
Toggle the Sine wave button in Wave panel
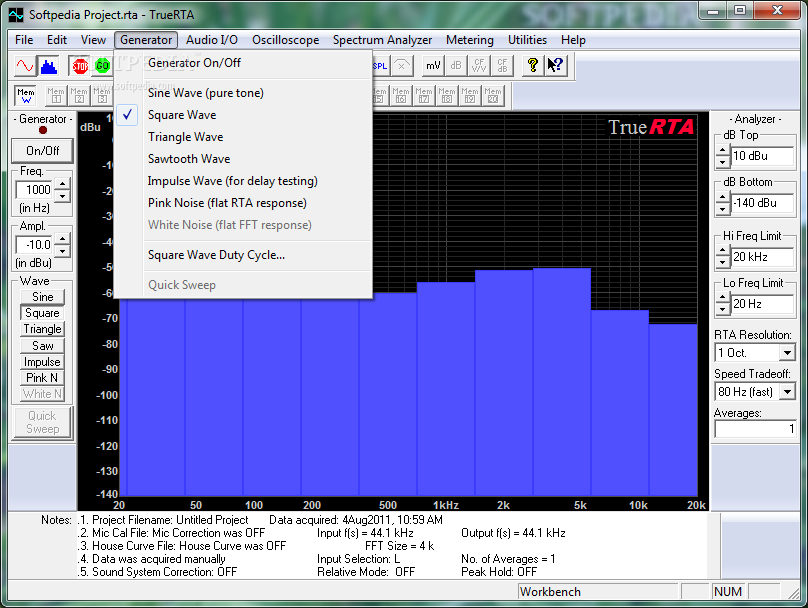(x=42, y=297)
